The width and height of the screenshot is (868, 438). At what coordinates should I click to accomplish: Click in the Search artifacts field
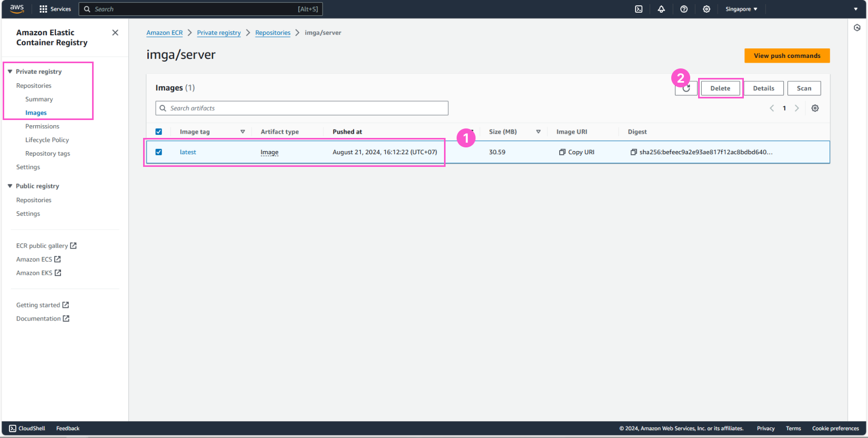pyautogui.click(x=302, y=108)
